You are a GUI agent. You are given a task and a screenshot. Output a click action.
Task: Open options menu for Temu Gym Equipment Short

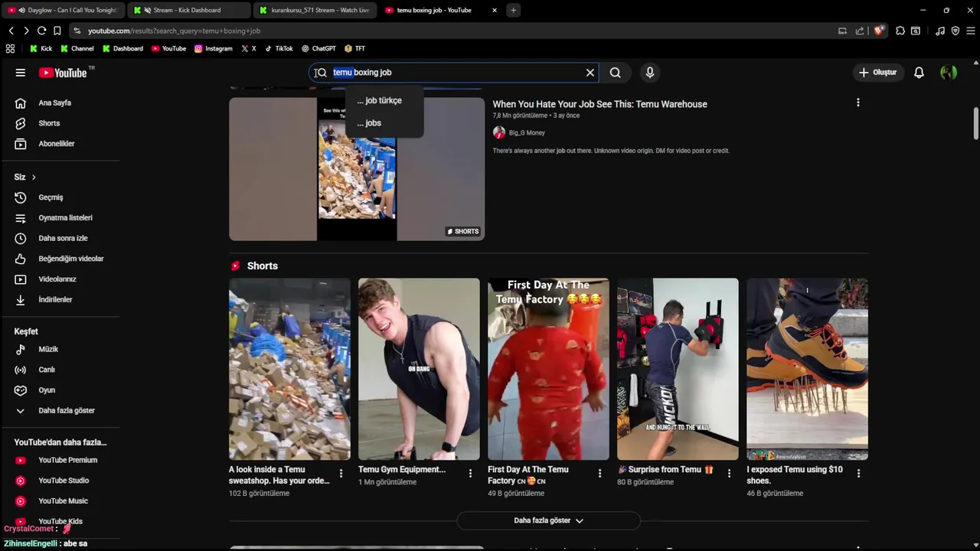pyautogui.click(x=470, y=474)
